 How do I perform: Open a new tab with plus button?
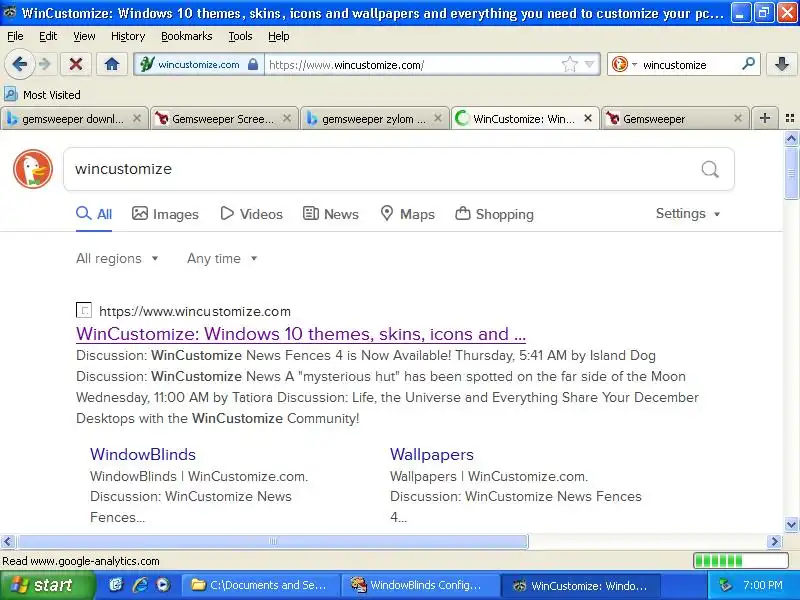pos(765,118)
